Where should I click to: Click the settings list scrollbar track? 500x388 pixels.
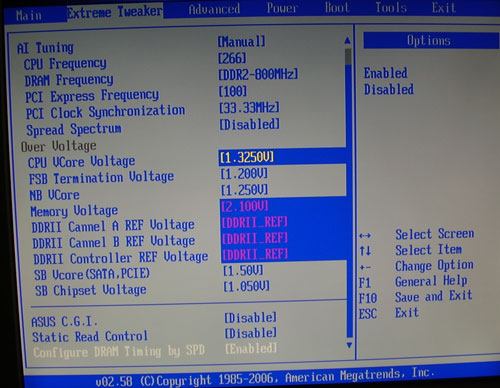(349, 193)
